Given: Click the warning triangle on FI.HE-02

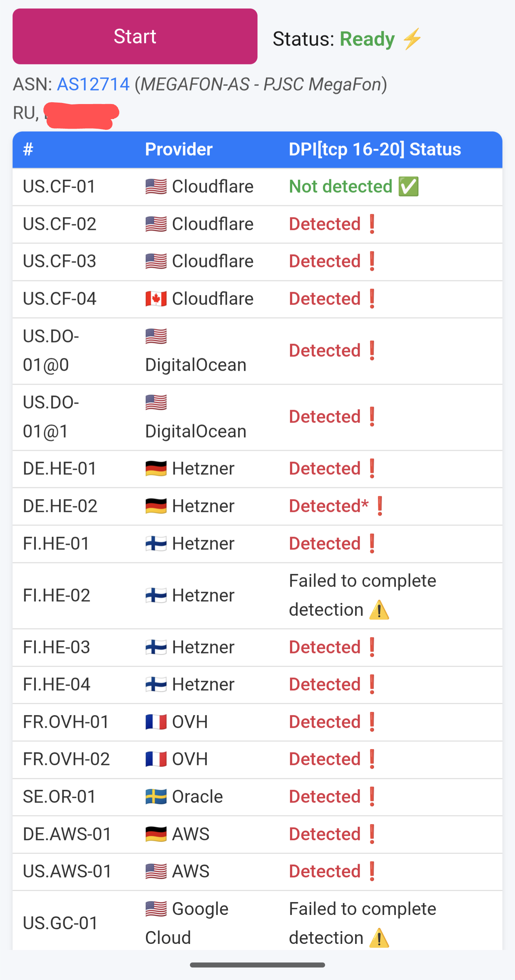Looking at the screenshot, I should click(x=379, y=610).
